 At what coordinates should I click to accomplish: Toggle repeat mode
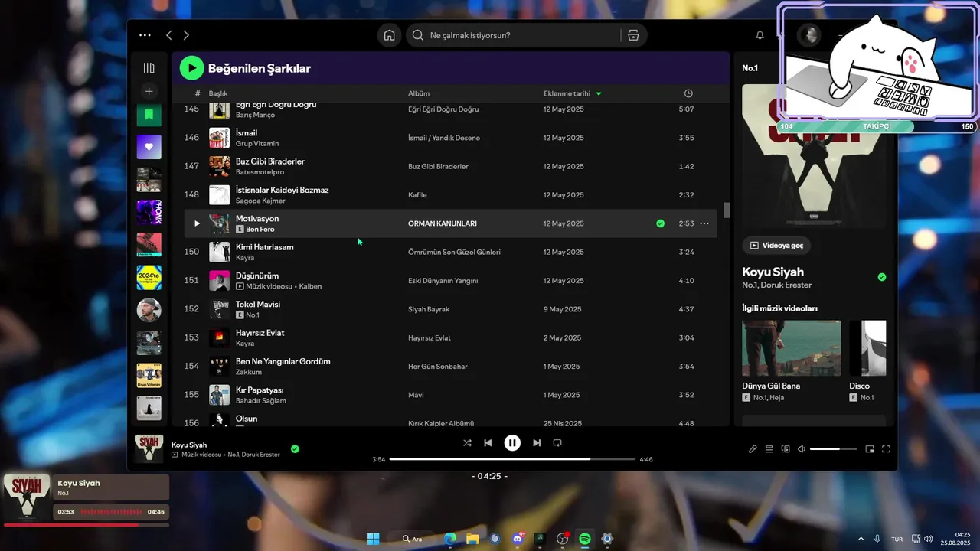click(x=557, y=442)
